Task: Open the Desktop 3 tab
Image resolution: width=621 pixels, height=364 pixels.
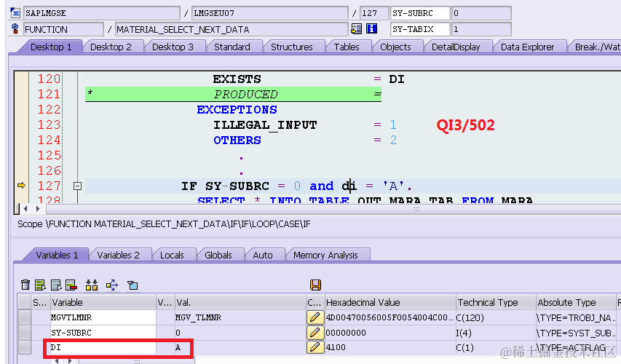Action: click(173, 47)
